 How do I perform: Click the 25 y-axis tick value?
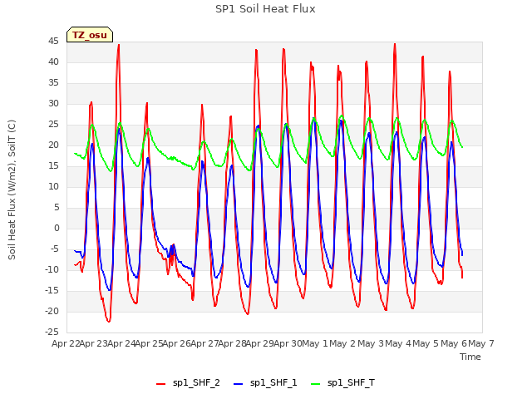point(53,125)
